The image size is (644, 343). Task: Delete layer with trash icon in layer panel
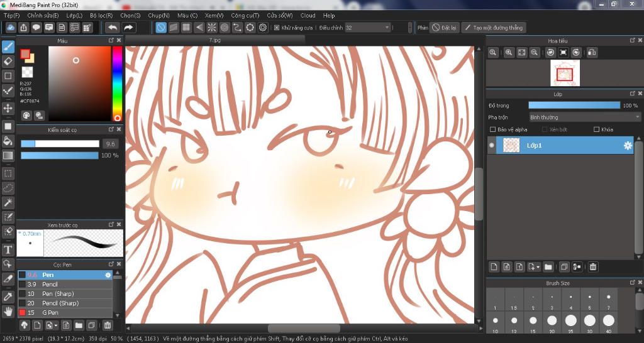point(593,267)
